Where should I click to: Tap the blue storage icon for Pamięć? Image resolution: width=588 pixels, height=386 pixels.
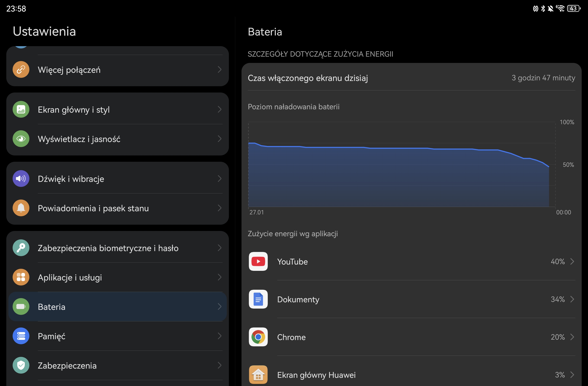21,336
